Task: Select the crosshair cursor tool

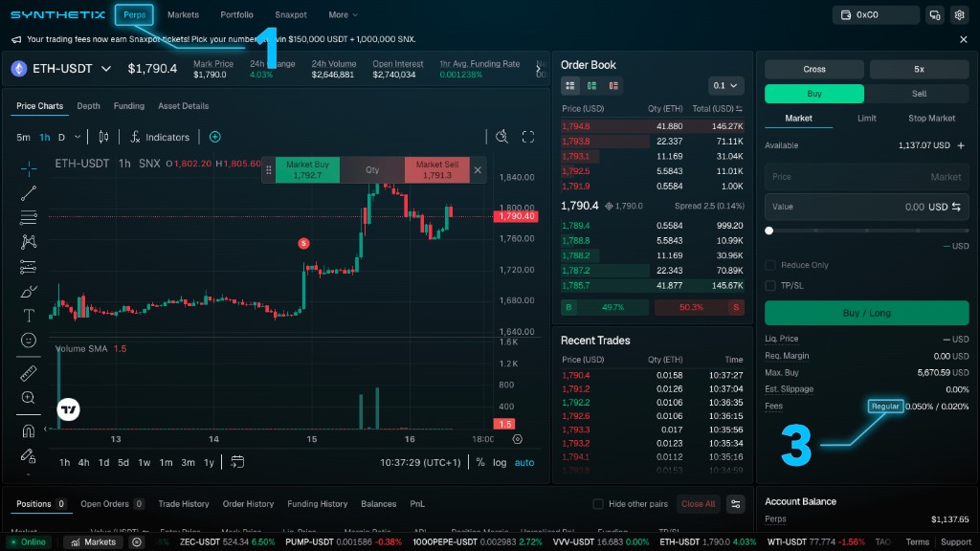Action: [x=28, y=168]
